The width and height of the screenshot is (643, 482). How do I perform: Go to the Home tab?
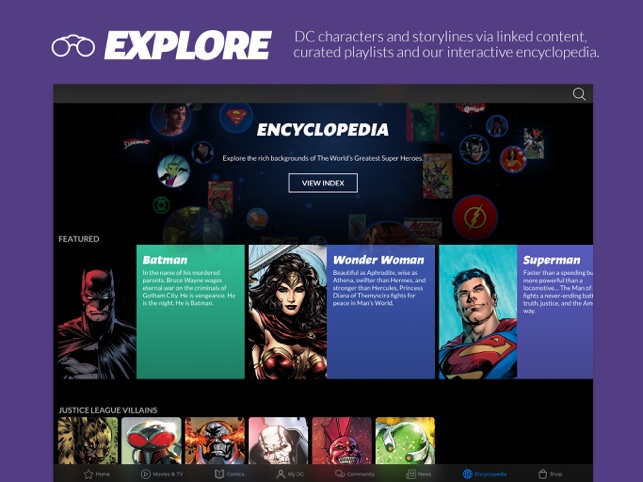pyautogui.click(x=97, y=474)
